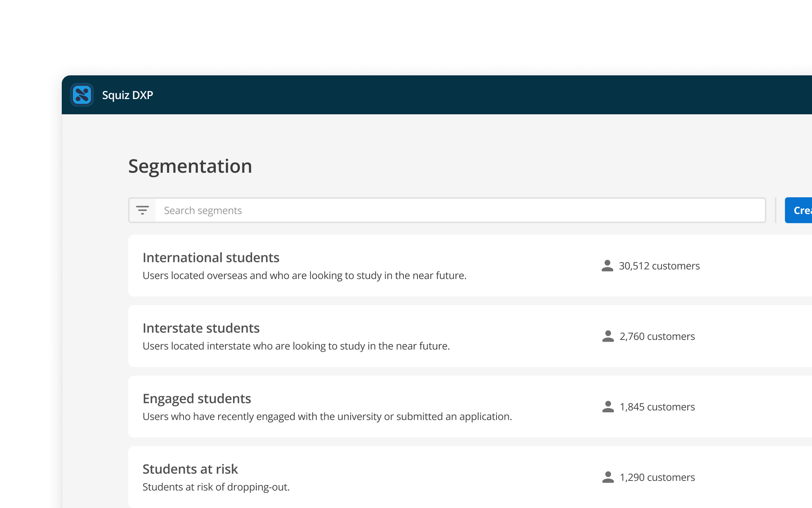
Task: Click the Squiz DXP logo icon
Action: tap(82, 95)
